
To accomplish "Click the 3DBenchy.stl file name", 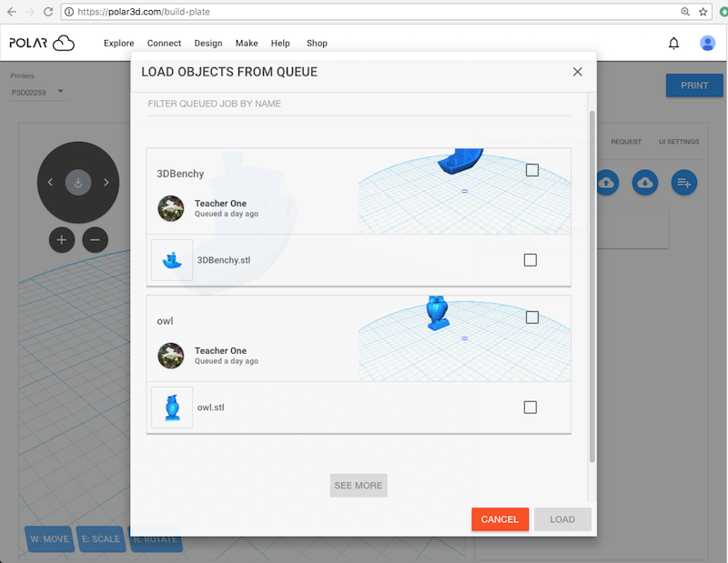I will coord(224,260).
